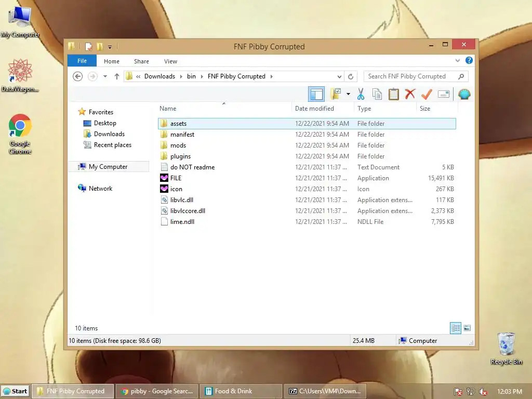Switch to pibby Google Search taskbar item
The height and width of the screenshot is (399, 532).
pyautogui.click(x=157, y=391)
